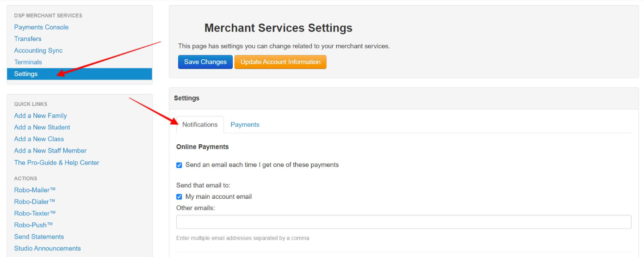Open Payments Console link

coord(41,27)
